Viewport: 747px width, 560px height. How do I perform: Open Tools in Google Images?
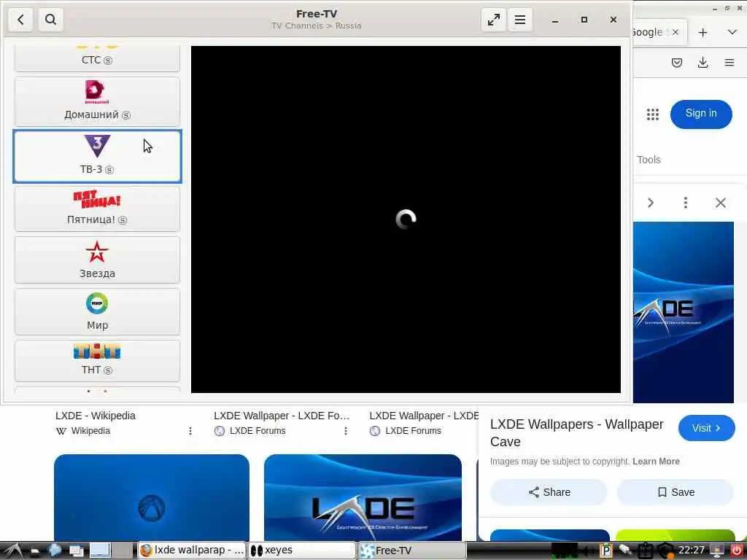pos(649,160)
